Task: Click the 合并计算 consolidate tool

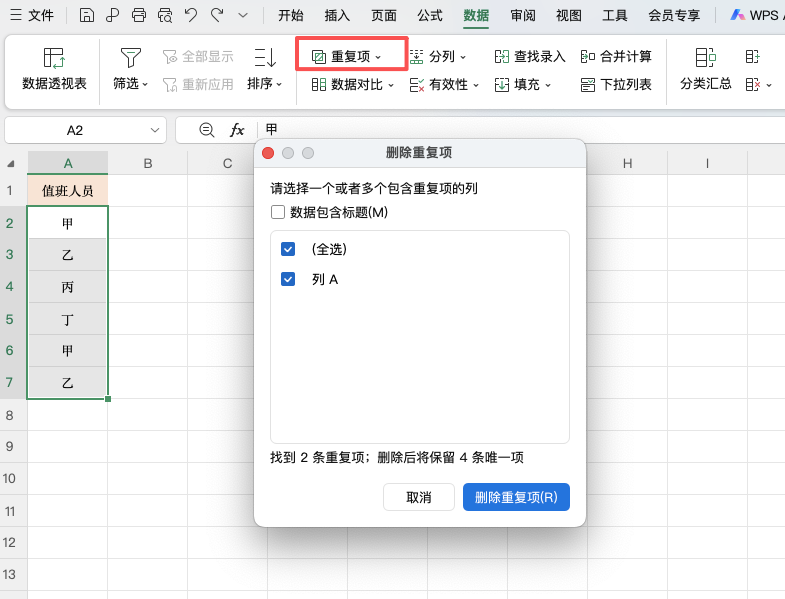Action: coord(616,57)
